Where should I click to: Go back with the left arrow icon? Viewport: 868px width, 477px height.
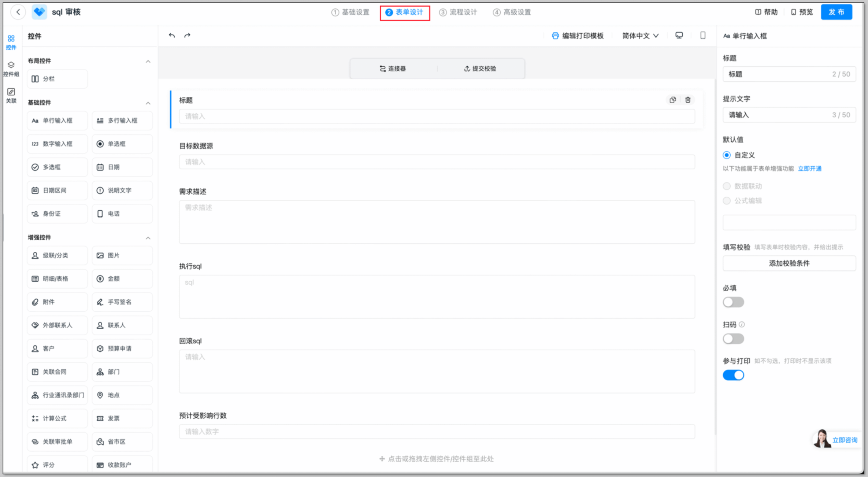18,12
